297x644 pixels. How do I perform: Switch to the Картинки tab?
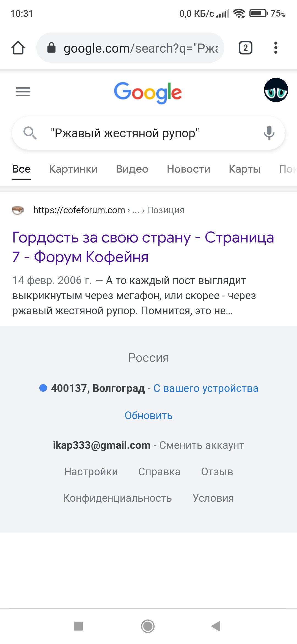point(73,169)
